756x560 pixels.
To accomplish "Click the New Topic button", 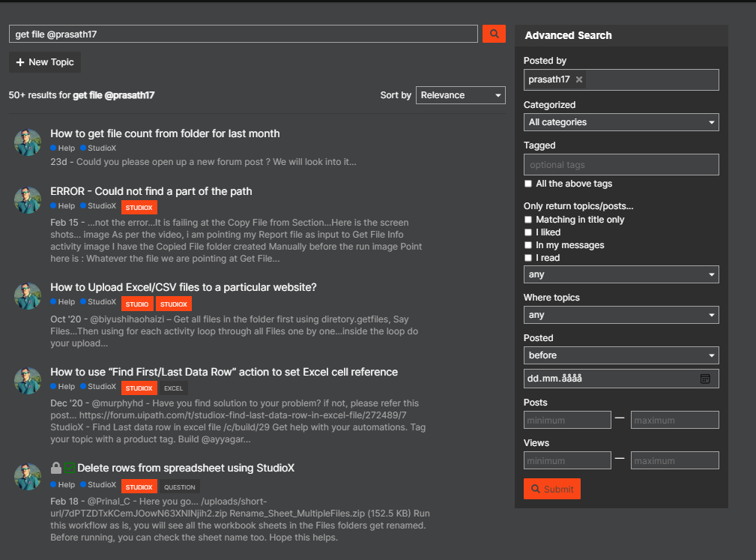I will 45,62.
